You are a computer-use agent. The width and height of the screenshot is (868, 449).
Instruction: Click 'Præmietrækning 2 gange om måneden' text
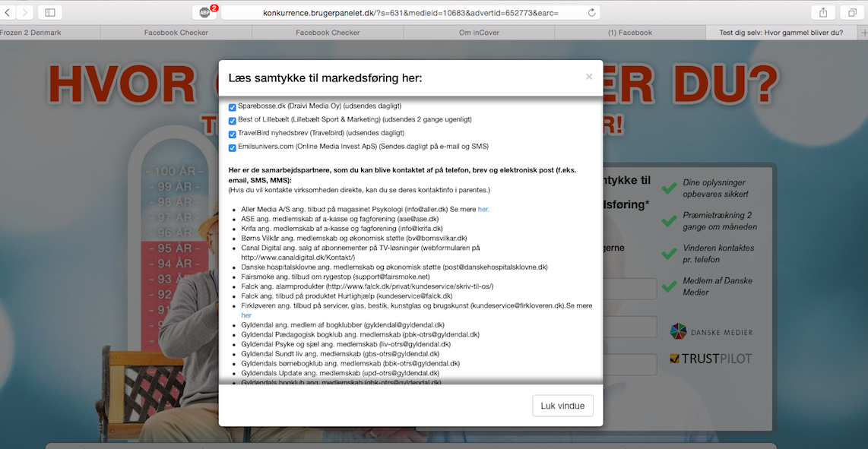pos(721,221)
